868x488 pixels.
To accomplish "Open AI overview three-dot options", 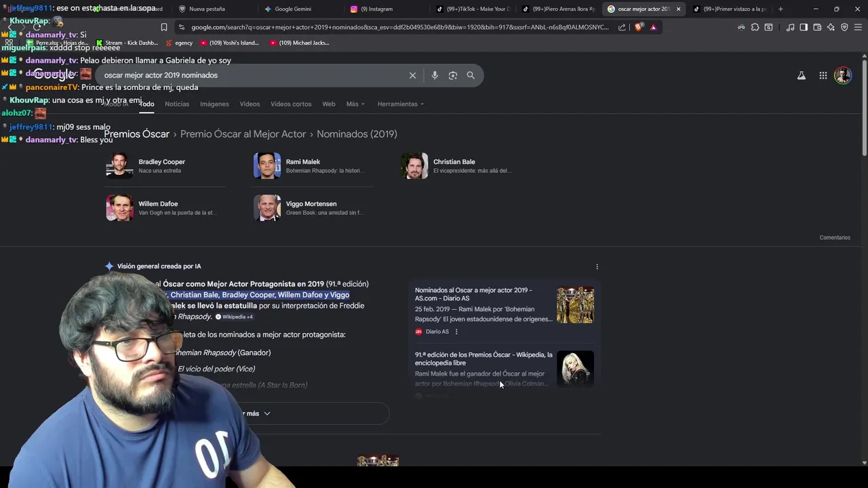I will point(597,266).
